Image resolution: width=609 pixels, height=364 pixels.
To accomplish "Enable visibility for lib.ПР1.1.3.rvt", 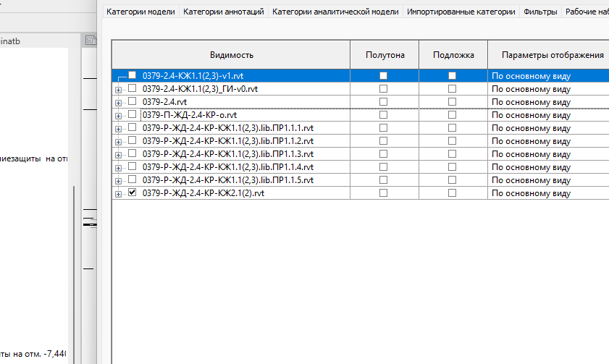I will click(x=133, y=153).
